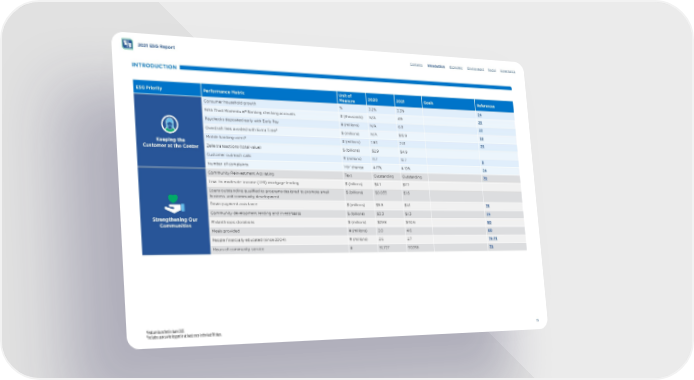Open the Governance link in the top navigation

tap(475, 69)
